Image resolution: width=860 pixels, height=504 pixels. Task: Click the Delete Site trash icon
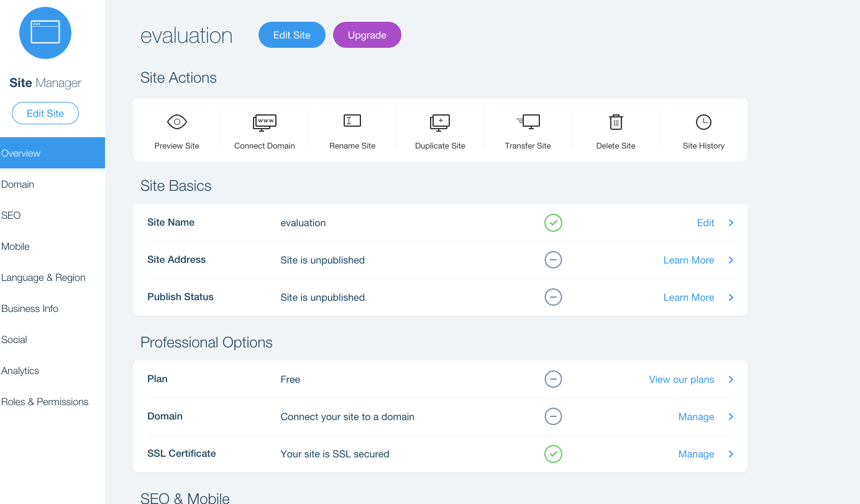pyautogui.click(x=616, y=122)
